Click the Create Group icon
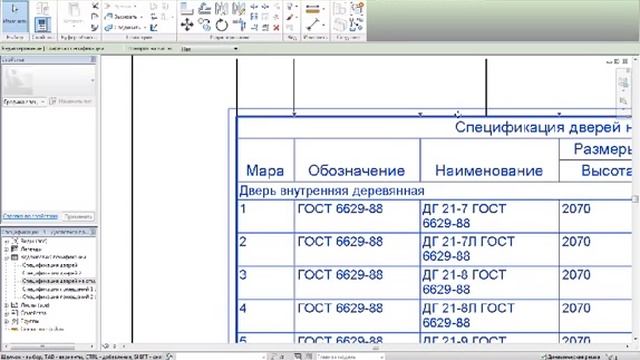Screen dimensions: 640x360 [356, 7]
